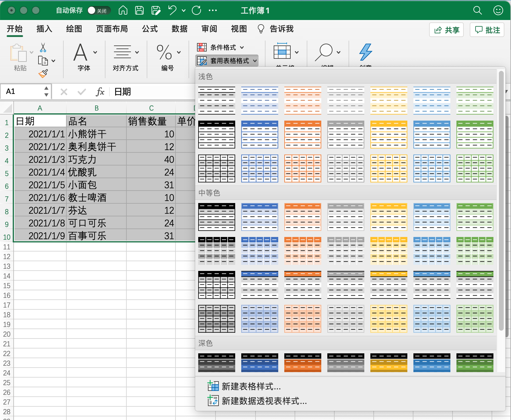This screenshot has width=511, height=420.
Task: Click the fx insert function icon
Action: pos(100,92)
